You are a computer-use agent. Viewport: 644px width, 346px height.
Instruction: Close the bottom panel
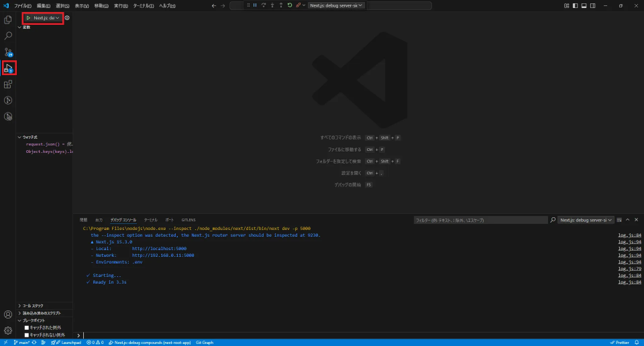pos(636,220)
